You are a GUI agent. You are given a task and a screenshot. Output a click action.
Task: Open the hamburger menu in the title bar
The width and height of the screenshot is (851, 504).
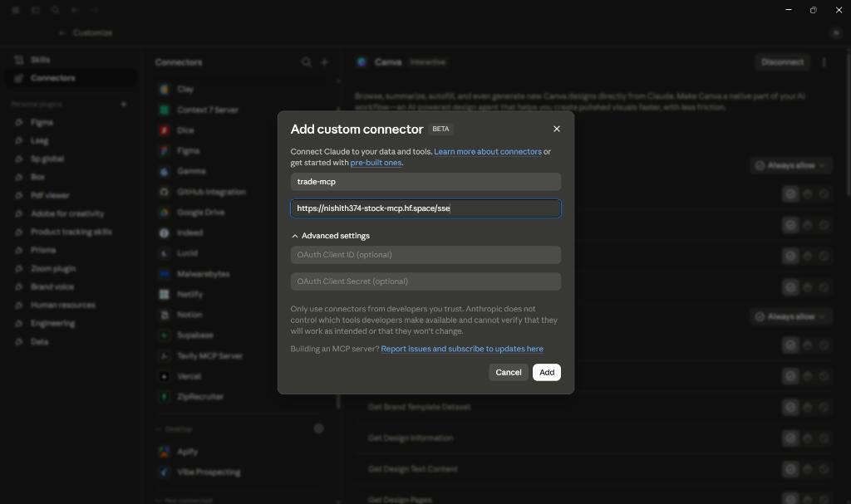click(15, 10)
